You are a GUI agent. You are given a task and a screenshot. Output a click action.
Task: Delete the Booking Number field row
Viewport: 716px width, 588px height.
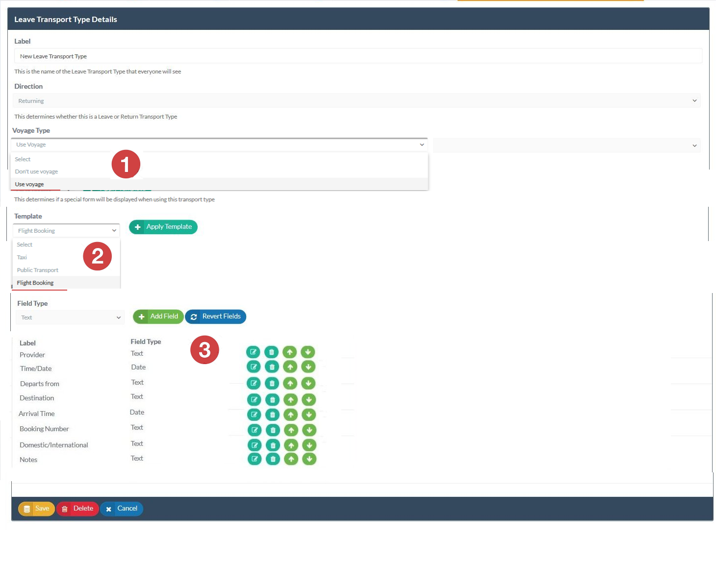pyautogui.click(x=273, y=430)
